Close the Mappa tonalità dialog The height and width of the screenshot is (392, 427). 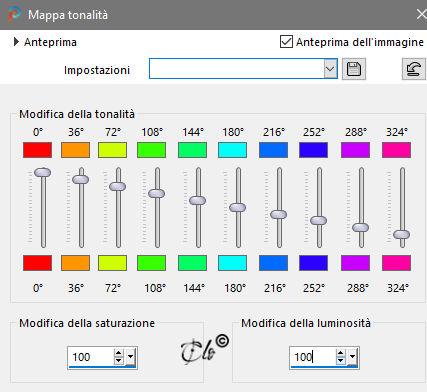click(421, 15)
